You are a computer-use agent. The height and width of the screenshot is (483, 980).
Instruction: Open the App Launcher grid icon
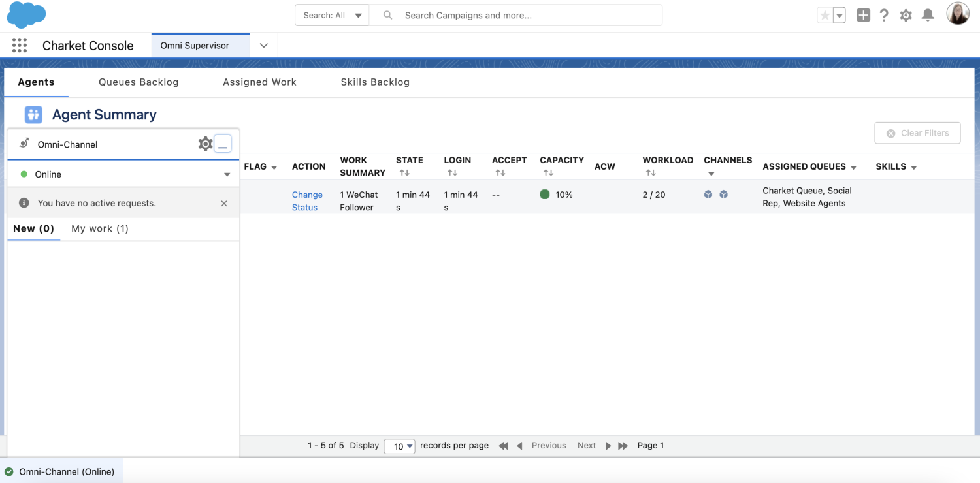point(20,45)
